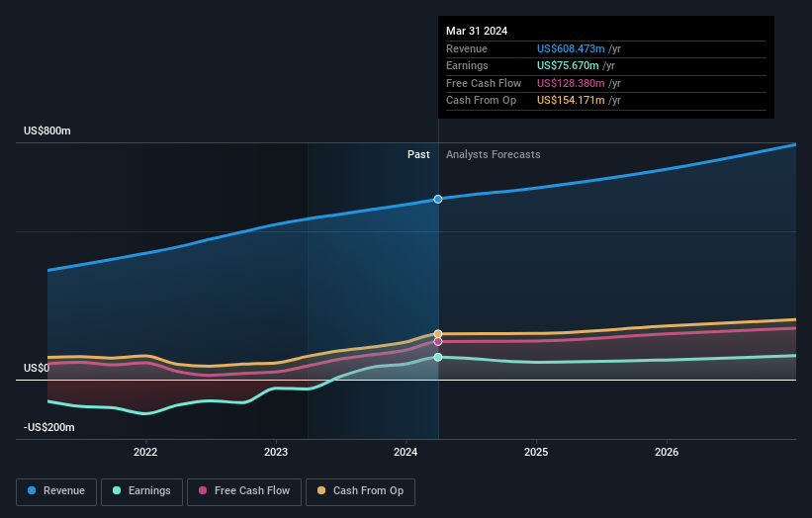Click the US$0 y-axis label
812x518 pixels.
pyautogui.click(x=37, y=368)
